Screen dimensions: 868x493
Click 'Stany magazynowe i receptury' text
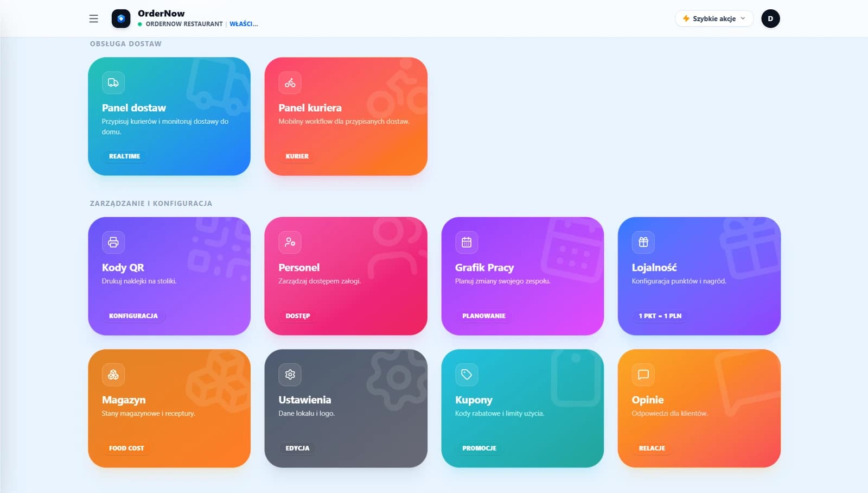[x=149, y=414]
